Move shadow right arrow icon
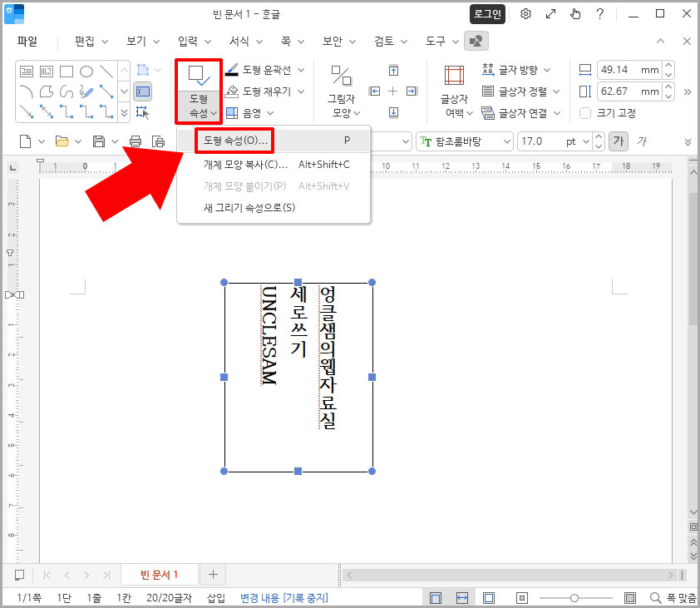The height and width of the screenshot is (608, 700). (412, 91)
